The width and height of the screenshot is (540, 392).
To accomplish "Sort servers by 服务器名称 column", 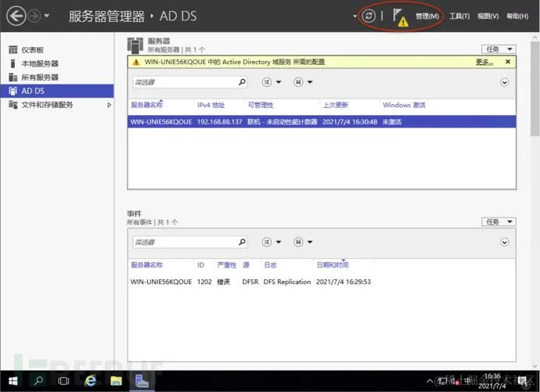I will pyautogui.click(x=146, y=105).
